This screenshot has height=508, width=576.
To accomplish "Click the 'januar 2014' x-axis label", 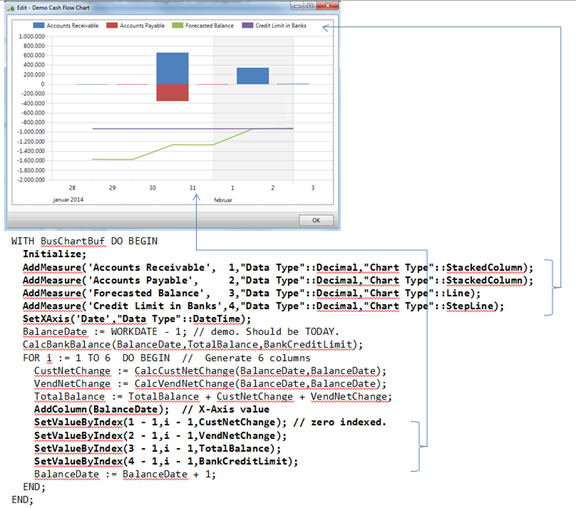I will pos(68,199).
